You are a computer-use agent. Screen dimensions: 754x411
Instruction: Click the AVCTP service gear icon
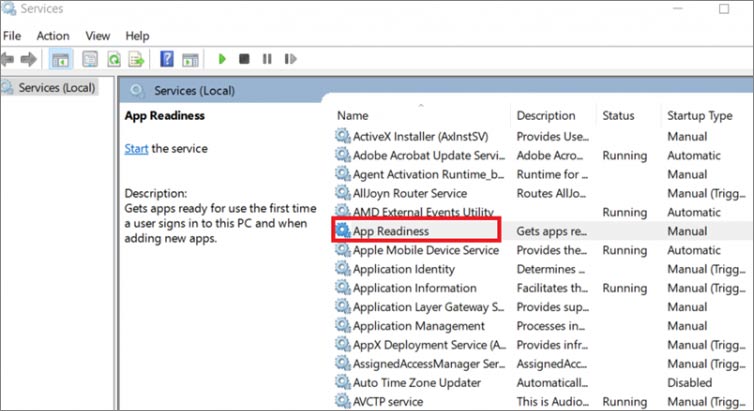point(342,401)
